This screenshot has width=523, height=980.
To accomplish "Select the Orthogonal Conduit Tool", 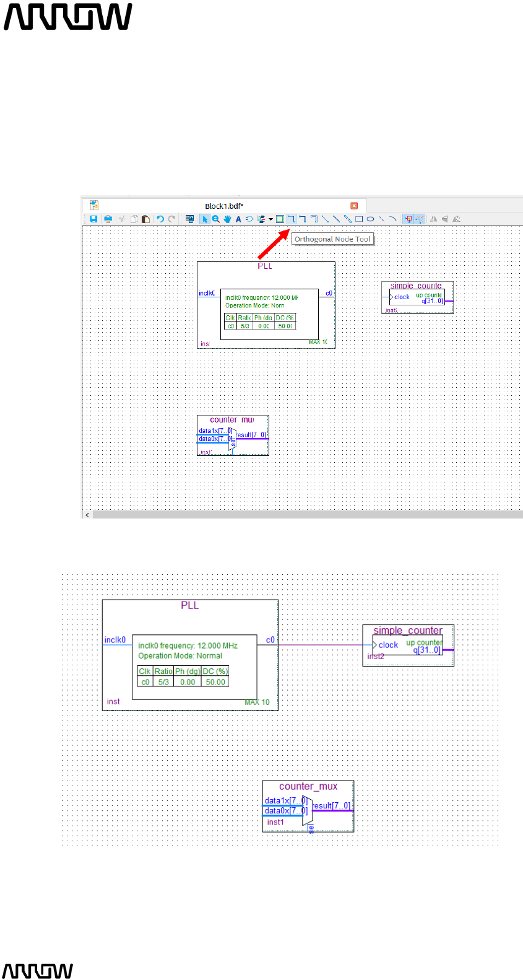I will point(314,219).
